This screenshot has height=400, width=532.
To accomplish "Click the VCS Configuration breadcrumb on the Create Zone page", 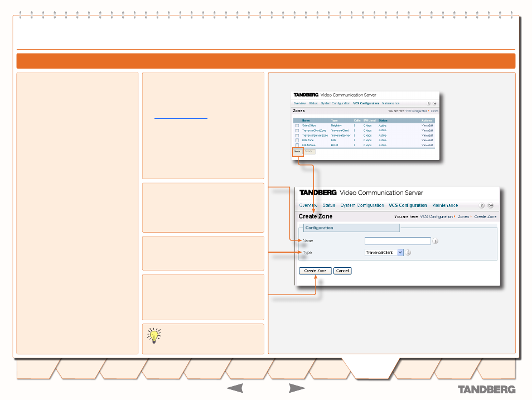I will (x=436, y=216).
